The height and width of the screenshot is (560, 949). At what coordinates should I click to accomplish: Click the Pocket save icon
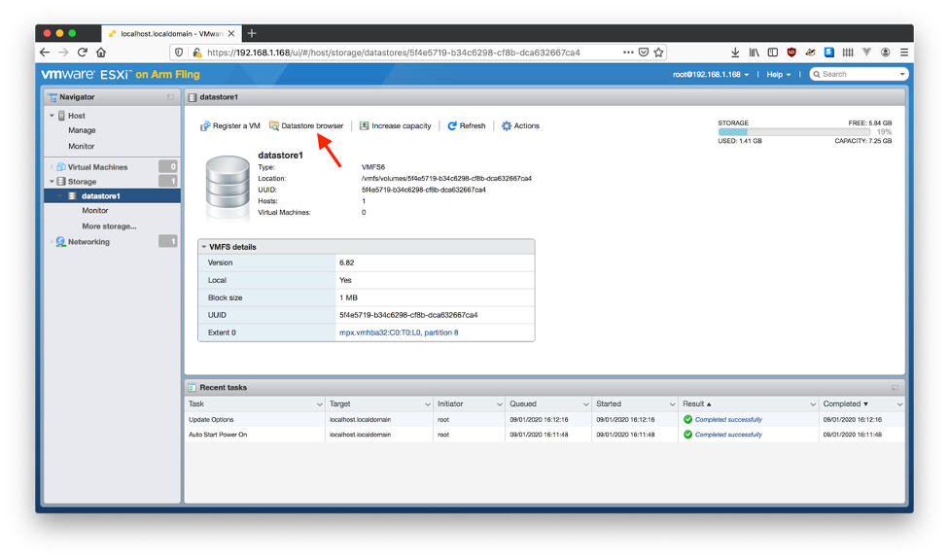pyautogui.click(x=644, y=52)
